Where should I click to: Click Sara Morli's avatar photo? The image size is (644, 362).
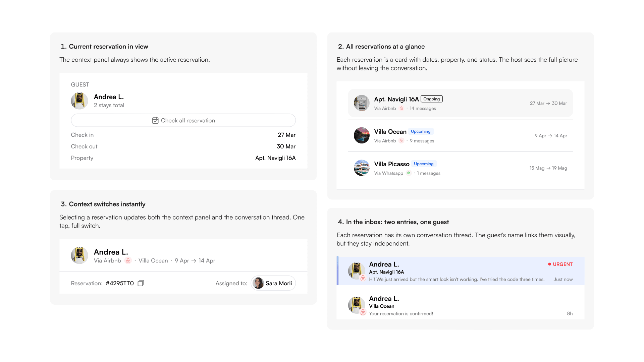tap(258, 283)
